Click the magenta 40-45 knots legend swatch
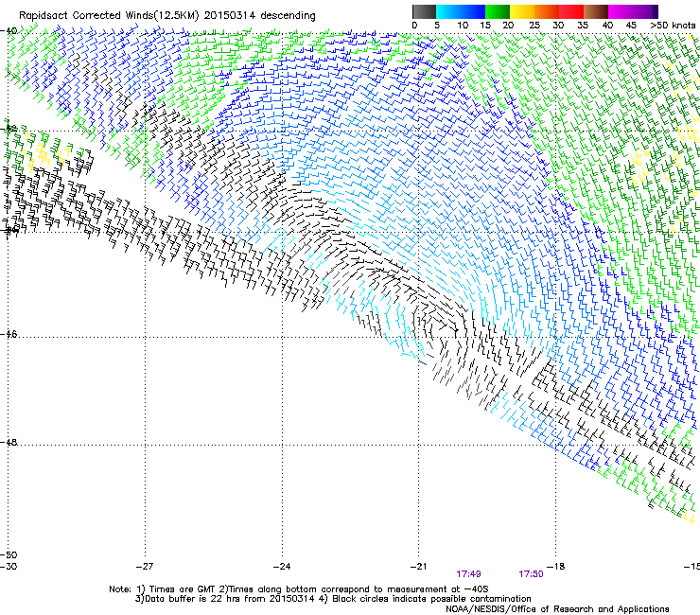Image resolution: width=700 pixels, height=615 pixels. tap(621, 11)
